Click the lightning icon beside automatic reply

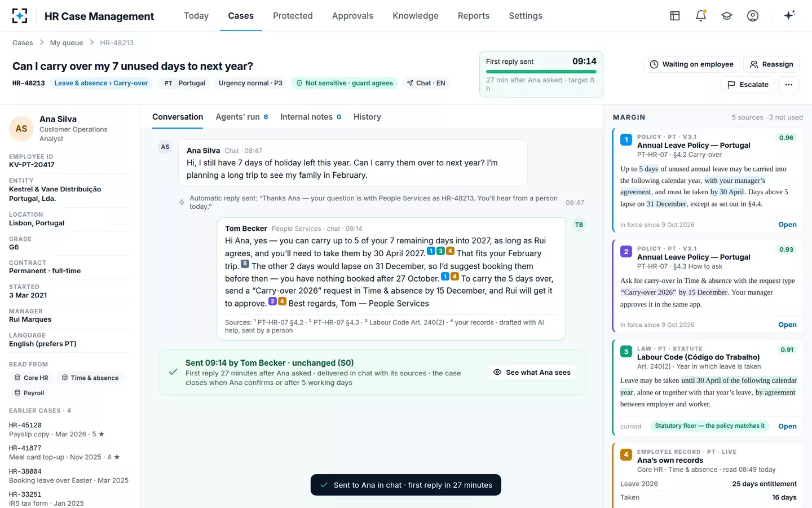182,202
